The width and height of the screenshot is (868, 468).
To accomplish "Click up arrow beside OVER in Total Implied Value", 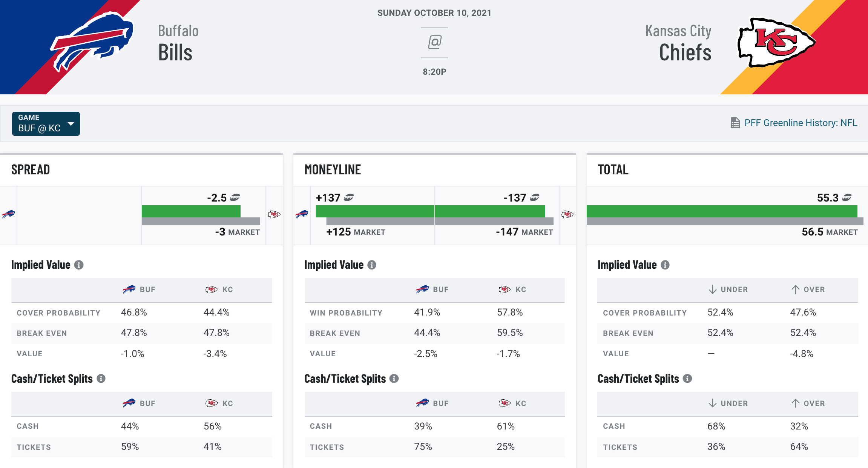I will click(x=795, y=289).
